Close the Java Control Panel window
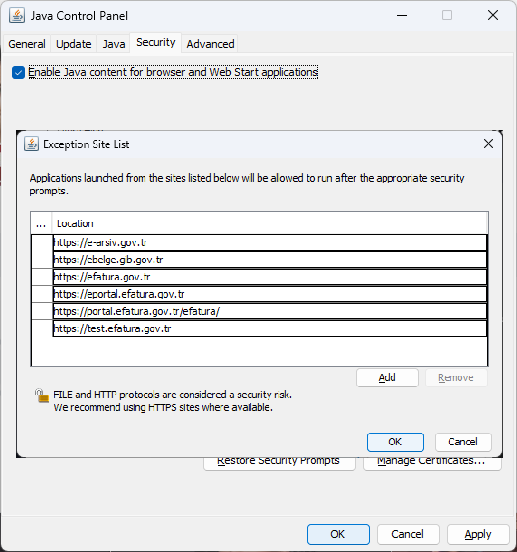The image size is (517, 552). click(x=493, y=15)
